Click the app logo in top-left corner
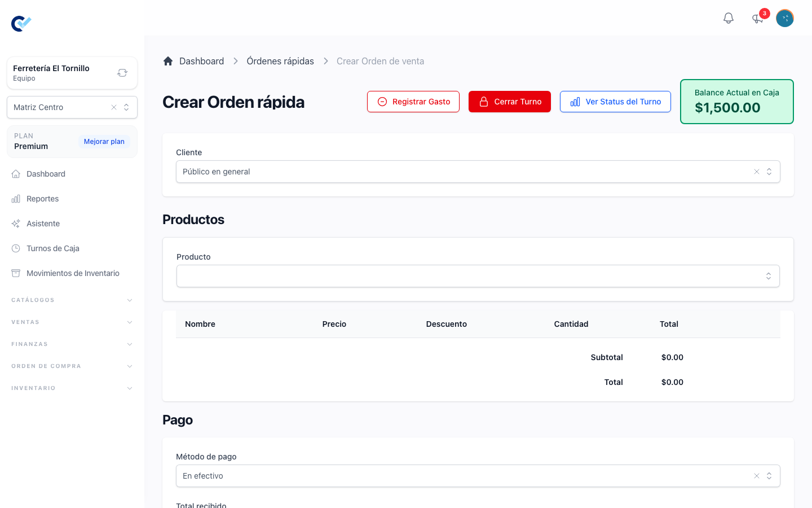 [x=21, y=23]
